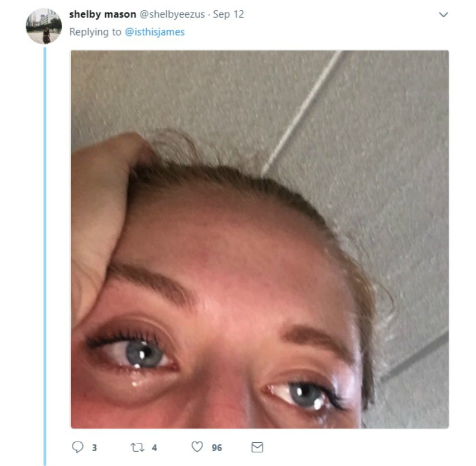Open the Sep 12 timestamp permalink
This screenshot has width=476, height=466.
228,14
